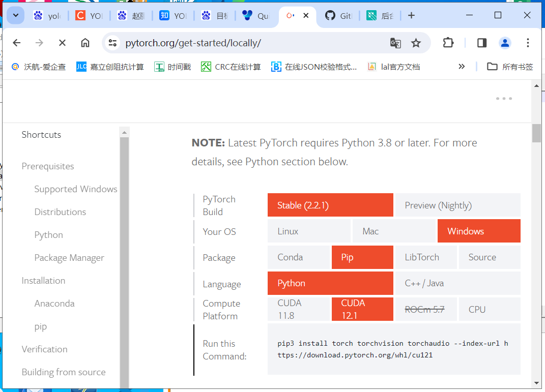Open the user profile avatar
545x392 pixels.
point(505,43)
